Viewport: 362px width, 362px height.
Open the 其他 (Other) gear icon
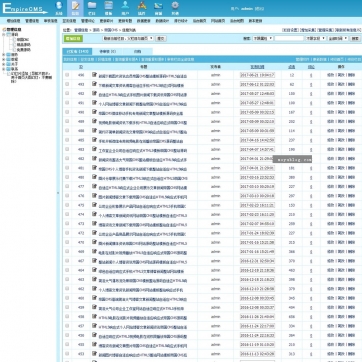click(175, 8)
